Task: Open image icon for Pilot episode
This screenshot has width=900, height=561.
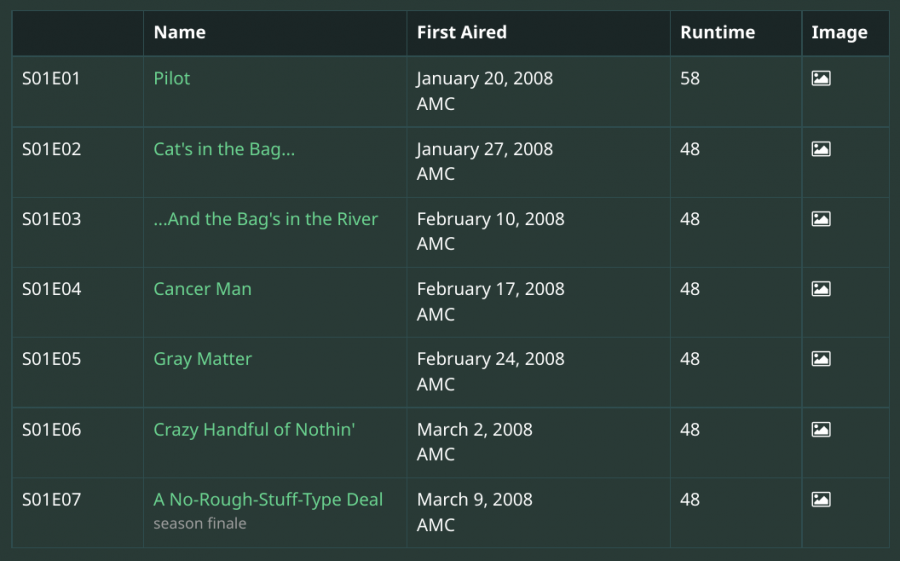Action: (x=821, y=78)
